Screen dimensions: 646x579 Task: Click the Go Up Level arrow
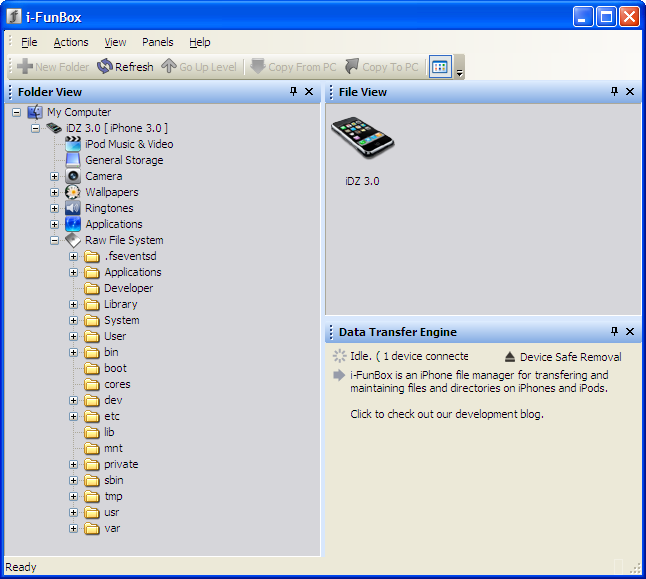(x=169, y=66)
